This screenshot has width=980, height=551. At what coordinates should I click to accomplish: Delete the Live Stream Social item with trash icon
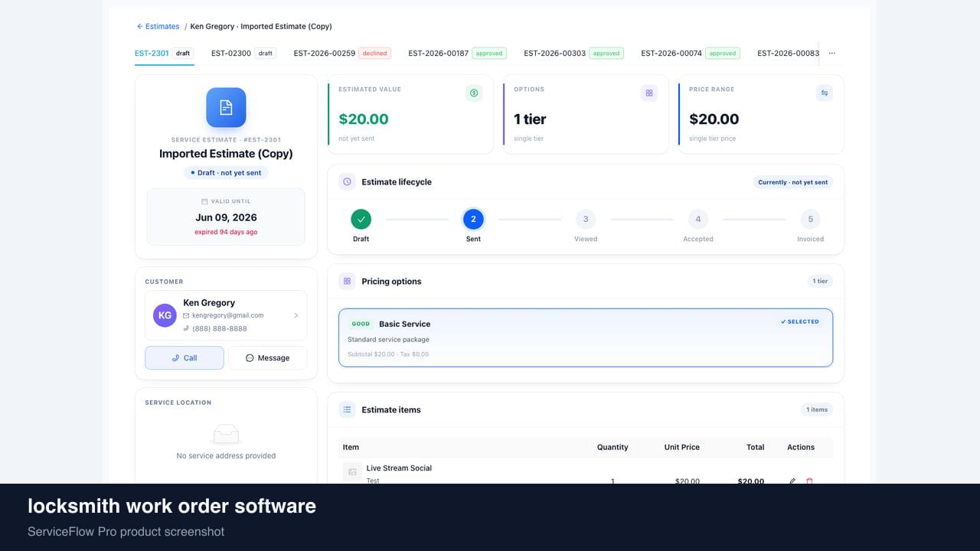point(809,481)
